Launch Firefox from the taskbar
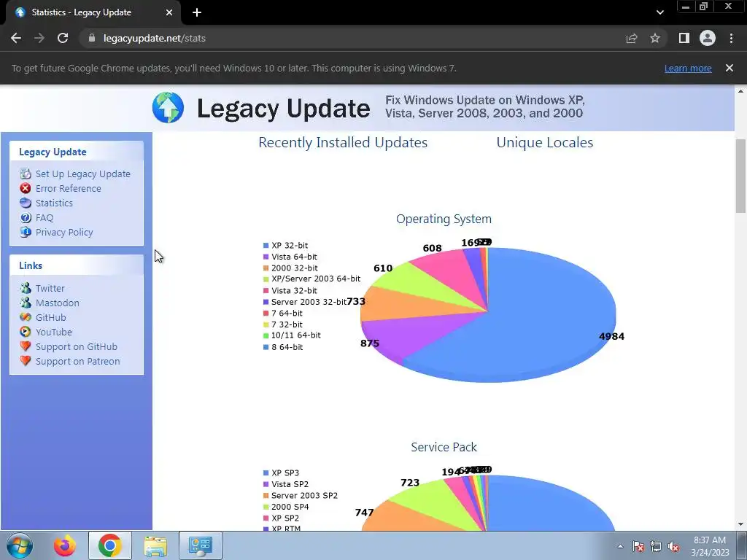 click(64, 545)
